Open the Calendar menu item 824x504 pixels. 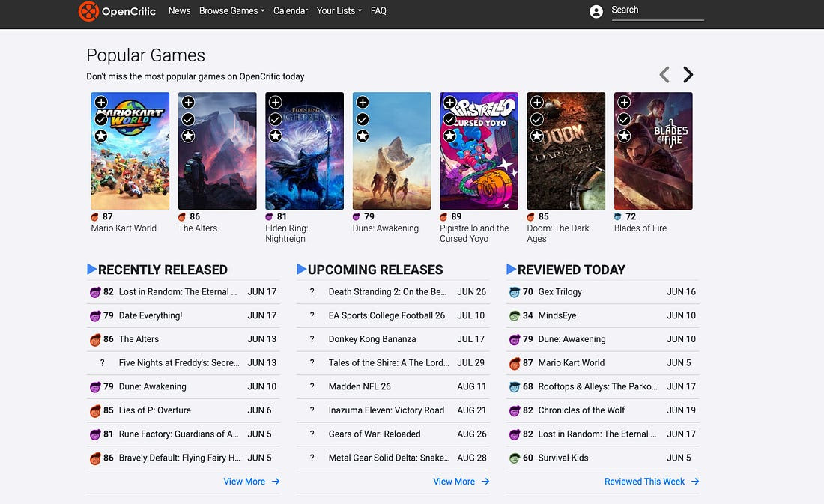[291, 11]
